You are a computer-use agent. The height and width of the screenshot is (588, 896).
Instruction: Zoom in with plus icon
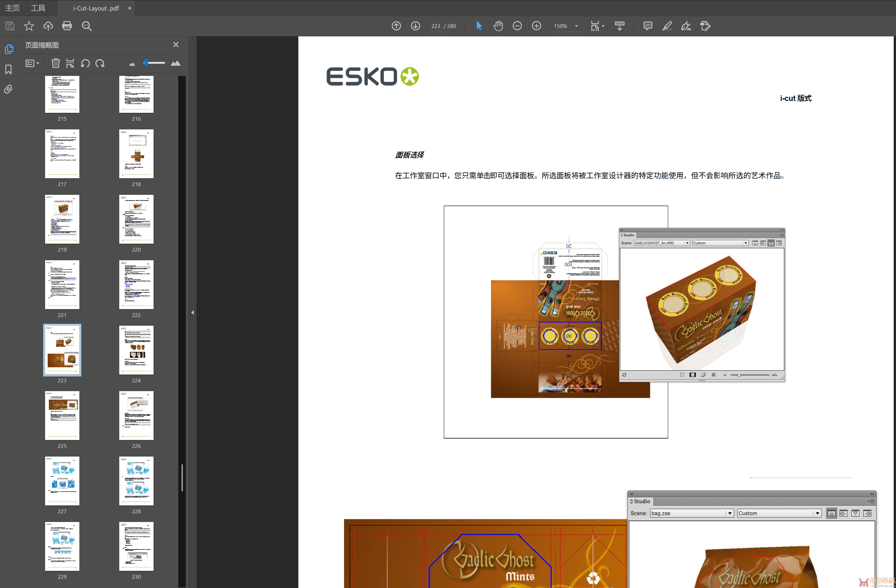tap(537, 26)
